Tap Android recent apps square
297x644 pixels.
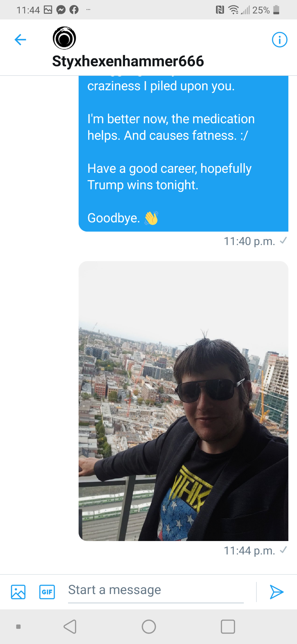coord(228,627)
